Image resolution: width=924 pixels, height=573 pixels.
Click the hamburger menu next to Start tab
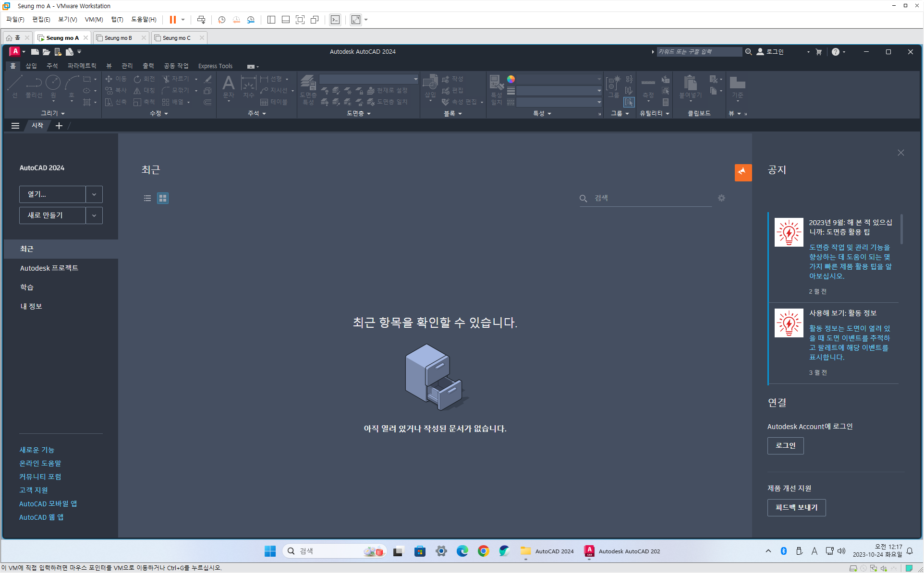pos(15,126)
